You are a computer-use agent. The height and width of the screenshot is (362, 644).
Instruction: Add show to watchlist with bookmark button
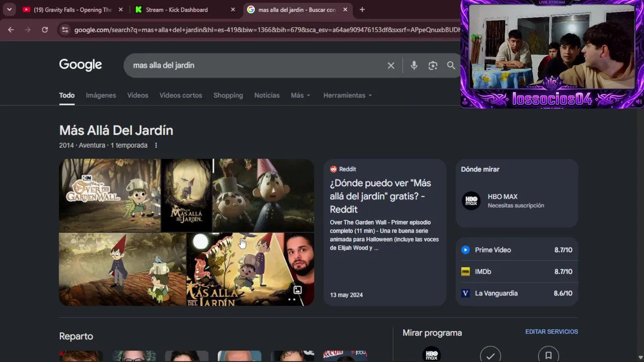coord(548,355)
